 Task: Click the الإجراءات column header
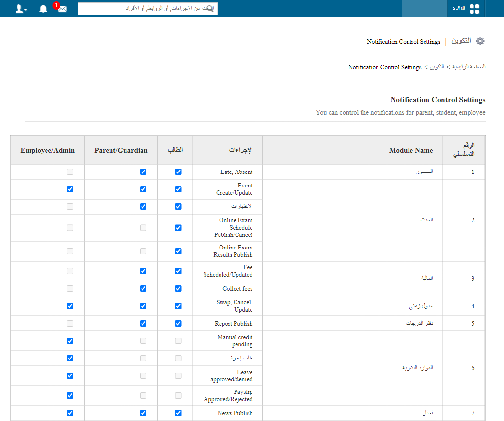tap(228, 150)
